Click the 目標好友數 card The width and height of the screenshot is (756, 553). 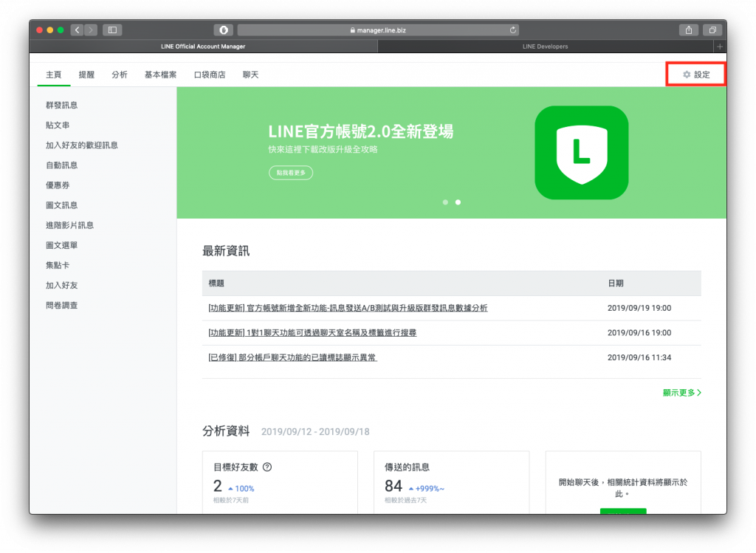point(280,483)
